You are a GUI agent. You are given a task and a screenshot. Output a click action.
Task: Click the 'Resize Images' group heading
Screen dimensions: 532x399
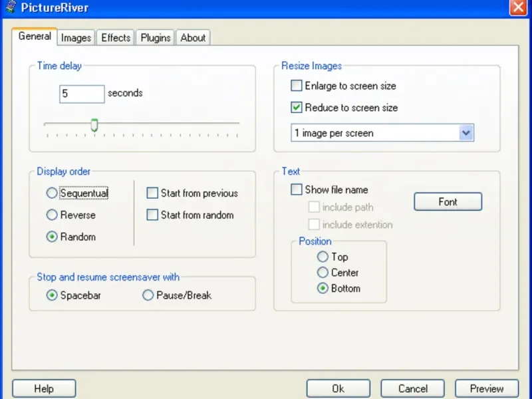coord(311,66)
